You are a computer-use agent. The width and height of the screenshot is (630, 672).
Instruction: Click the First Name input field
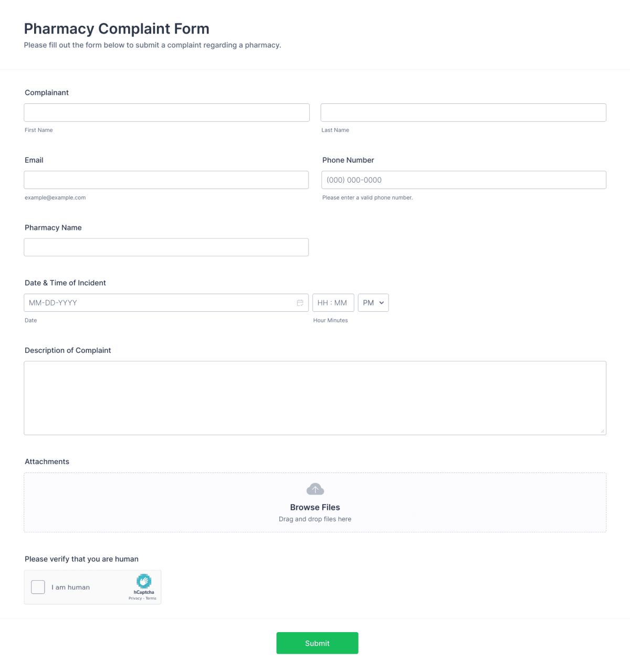click(166, 112)
